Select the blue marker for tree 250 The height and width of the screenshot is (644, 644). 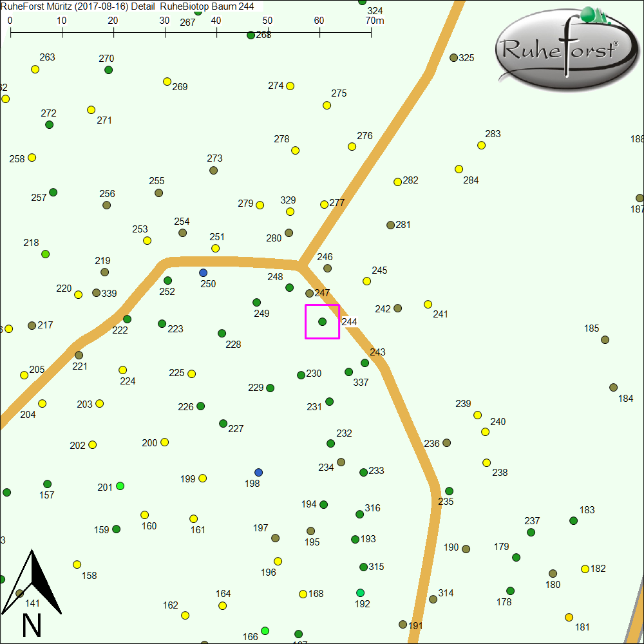point(204,272)
